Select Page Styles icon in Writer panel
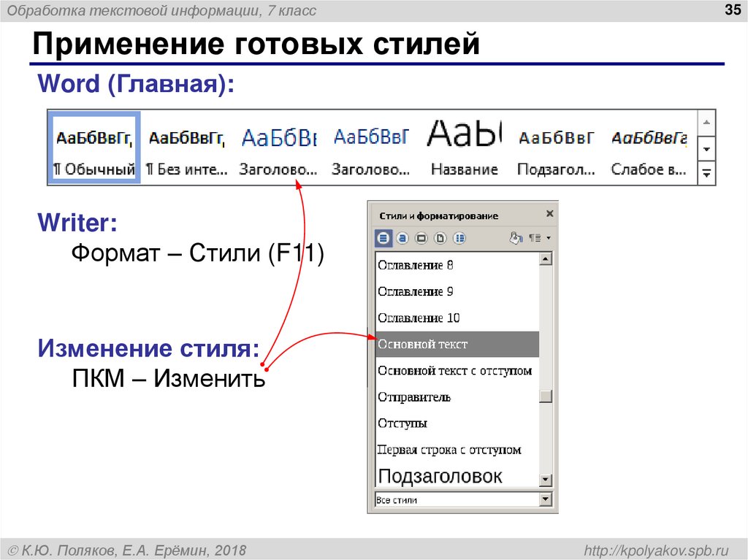 point(440,238)
